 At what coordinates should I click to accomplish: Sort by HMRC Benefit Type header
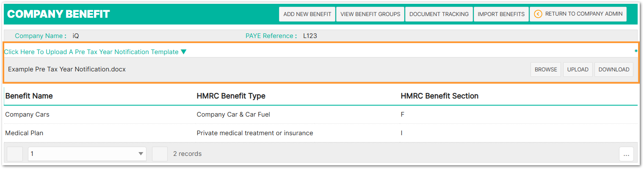click(x=231, y=96)
